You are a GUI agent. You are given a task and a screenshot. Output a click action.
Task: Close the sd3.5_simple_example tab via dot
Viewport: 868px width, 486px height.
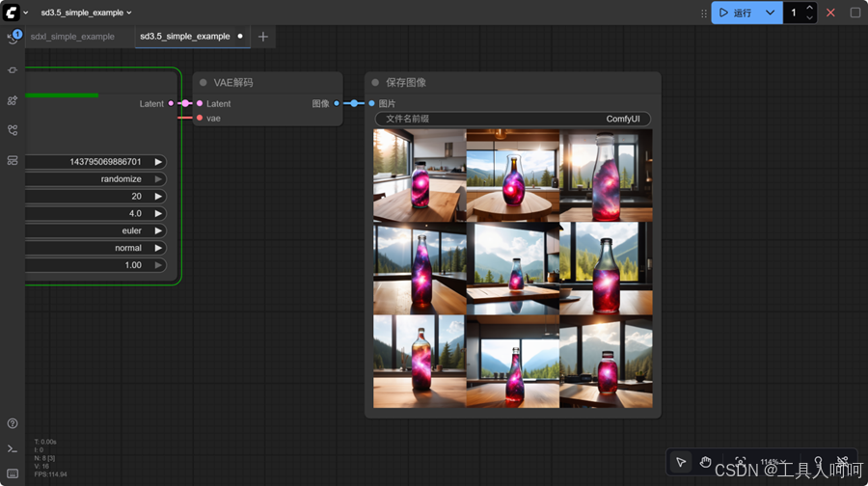tap(240, 36)
